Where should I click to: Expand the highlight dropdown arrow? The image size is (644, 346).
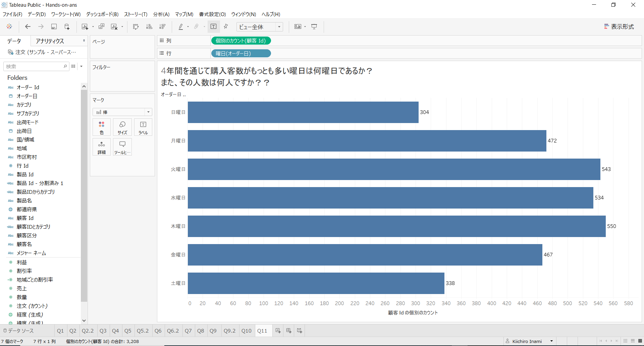pos(188,27)
